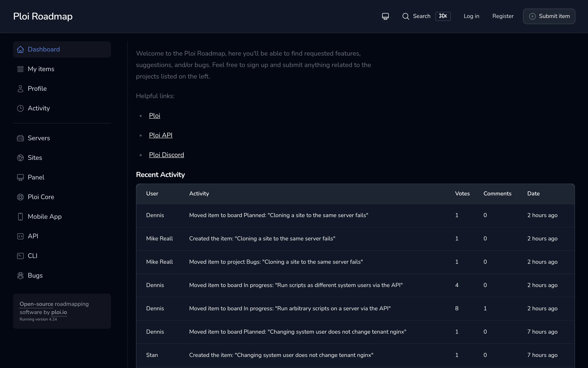
Task: Select the Servers project
Action: (x=62, y=138)
